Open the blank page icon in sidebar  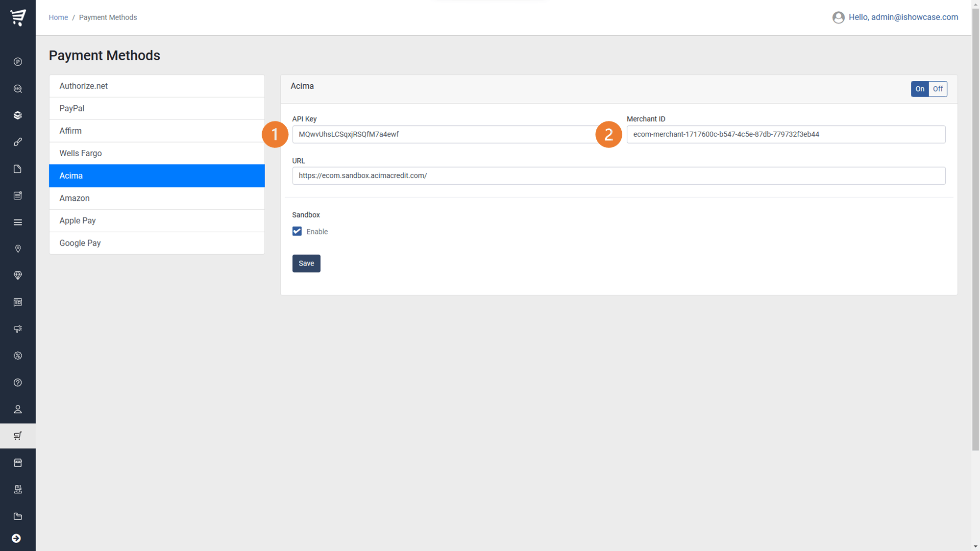(18, 169)
